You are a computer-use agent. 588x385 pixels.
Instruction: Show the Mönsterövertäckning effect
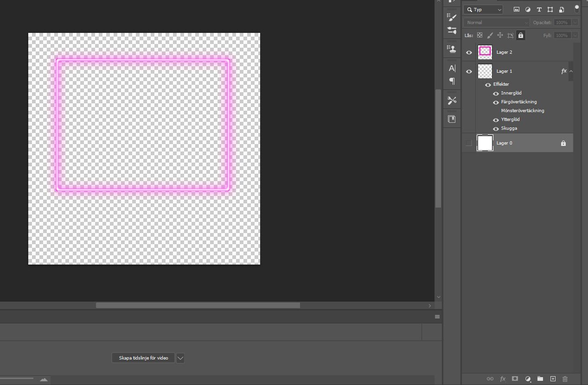496,110
